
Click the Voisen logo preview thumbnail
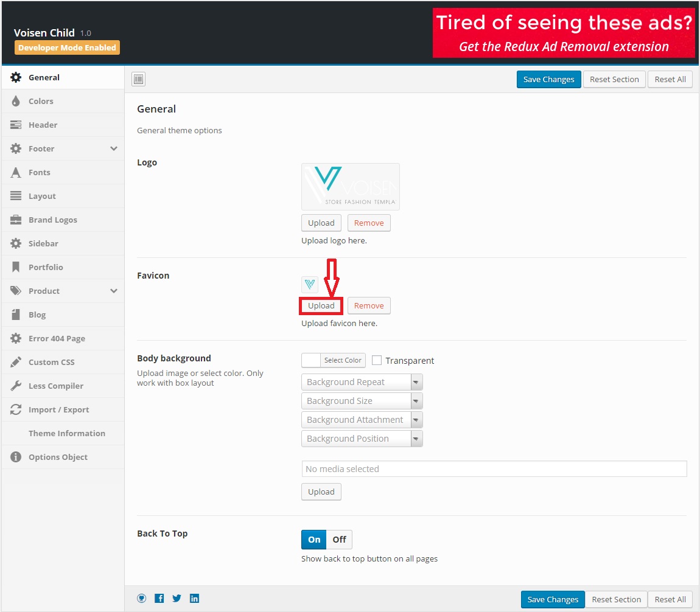(x=351, y=186)
